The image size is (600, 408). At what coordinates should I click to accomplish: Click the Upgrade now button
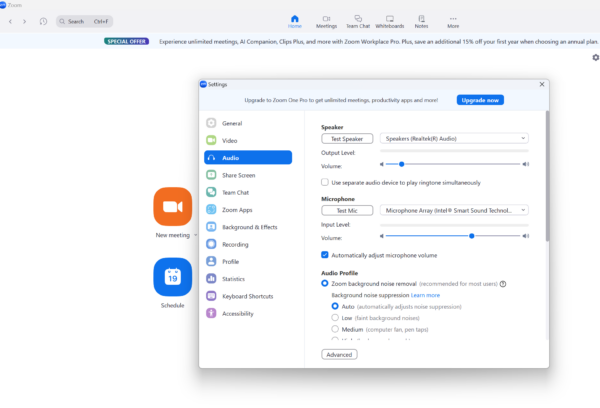[480, 101]
